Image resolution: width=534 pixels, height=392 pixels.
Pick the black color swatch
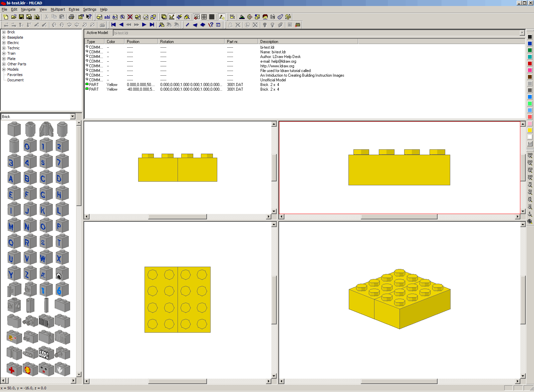point(530,37)
